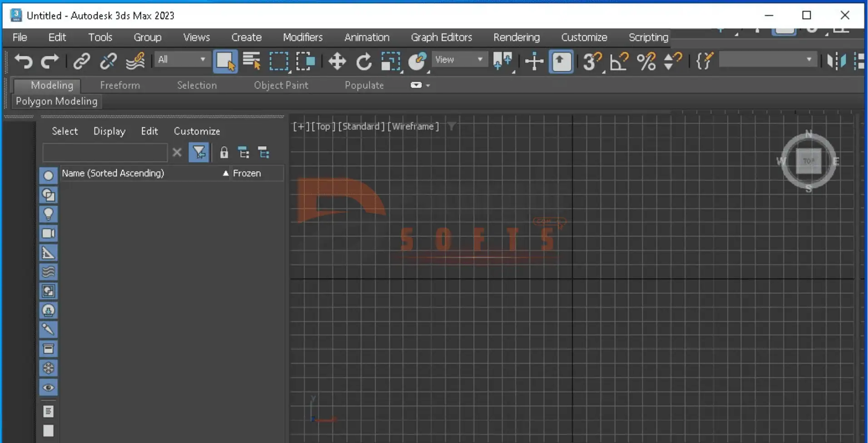Open the reference coordinate system View dropdown

459,59
